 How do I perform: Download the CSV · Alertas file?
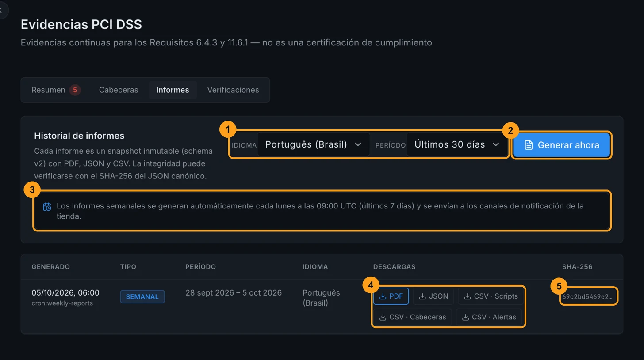489,317
